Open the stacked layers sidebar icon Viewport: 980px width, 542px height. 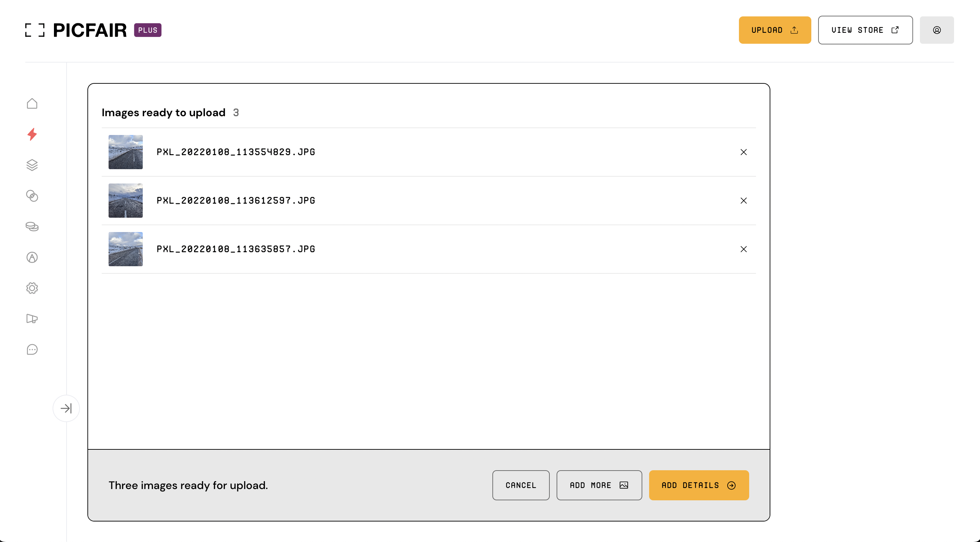[32, 165]
